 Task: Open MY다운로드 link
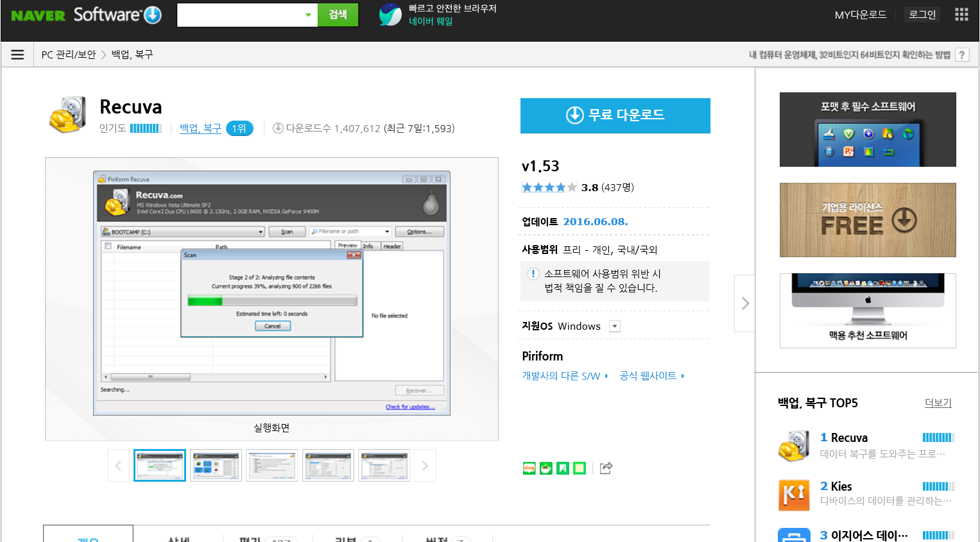tap(861, 15)
